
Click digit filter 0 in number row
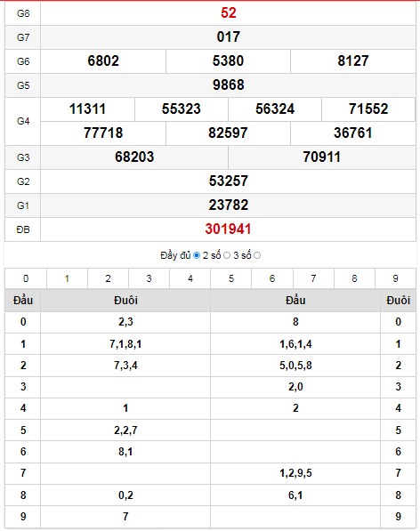[x=26, y=278]
